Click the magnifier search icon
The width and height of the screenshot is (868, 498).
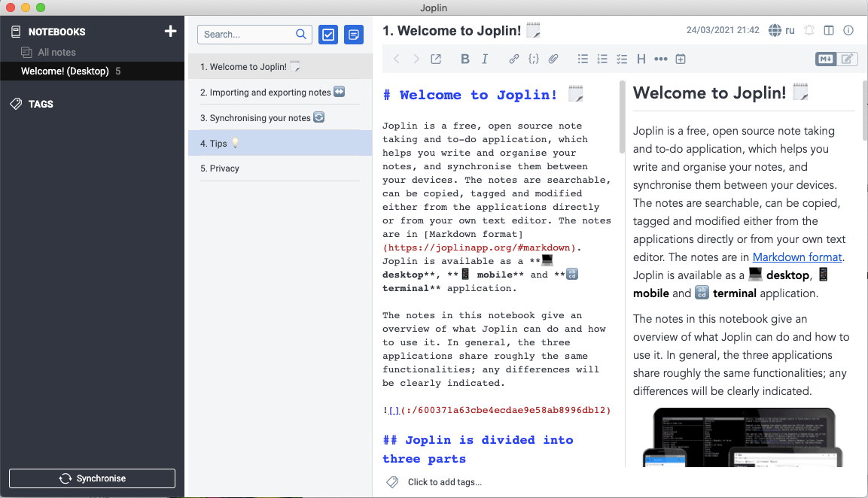(301, 35)
